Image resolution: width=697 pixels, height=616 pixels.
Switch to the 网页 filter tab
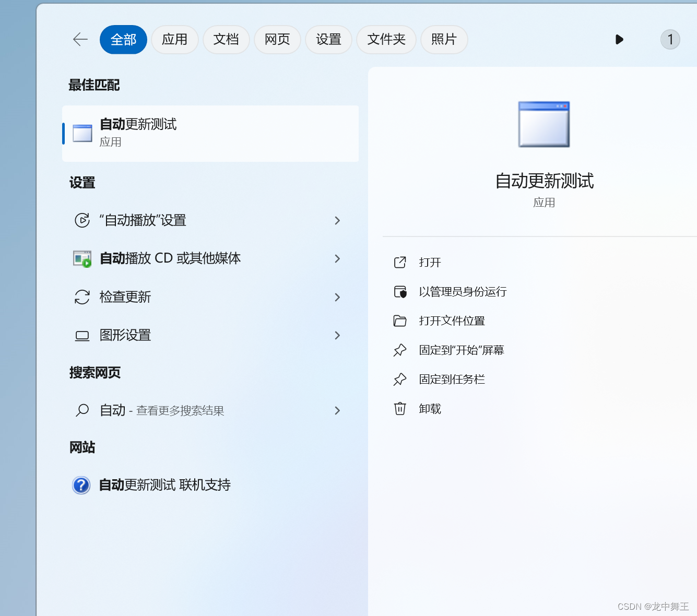point(277,40)
